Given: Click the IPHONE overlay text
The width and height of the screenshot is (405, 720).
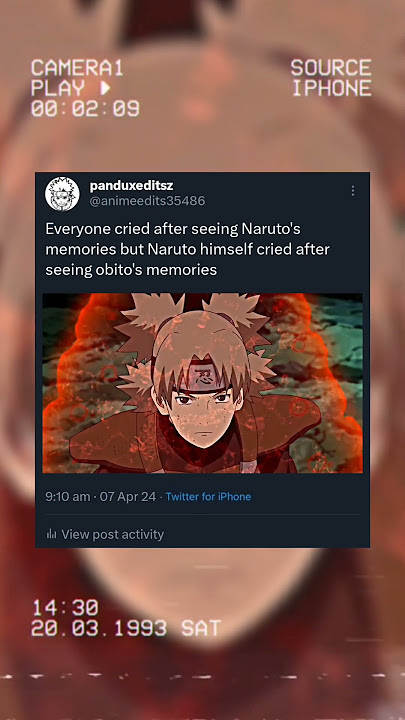Looking at the screenshot, I should point(332,88).
